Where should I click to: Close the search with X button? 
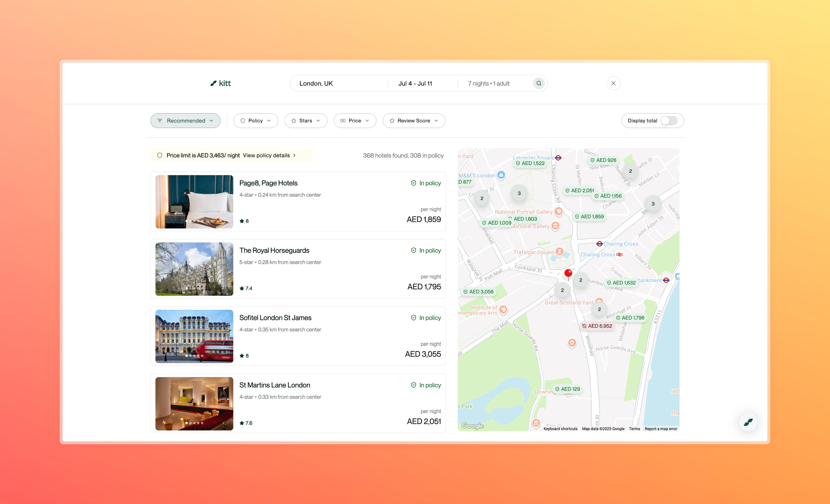coord(613,83)
